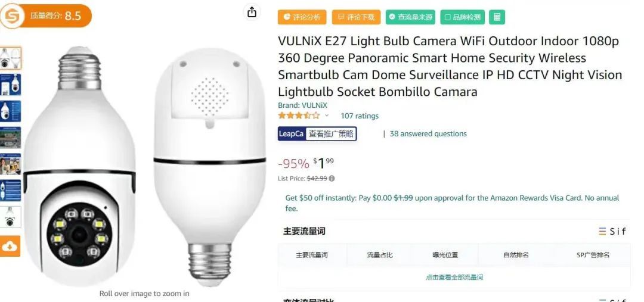Click the 自然排名 column header

point(516,255)
